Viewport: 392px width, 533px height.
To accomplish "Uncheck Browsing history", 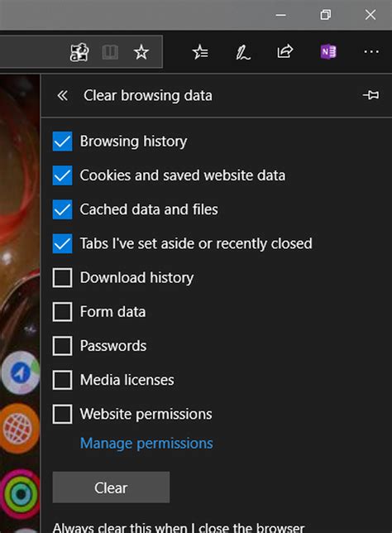I will (x=62, y=141).
